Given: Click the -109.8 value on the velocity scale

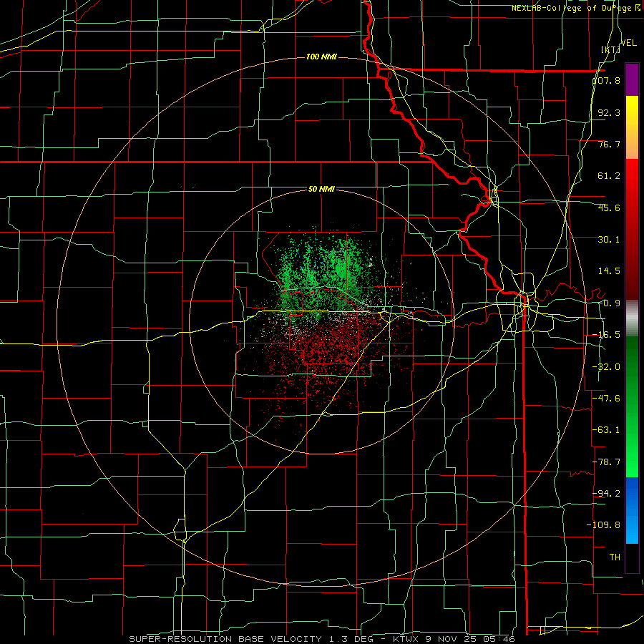Looking at the screenshot, I should pyautogui.click(x=603, y=525).
